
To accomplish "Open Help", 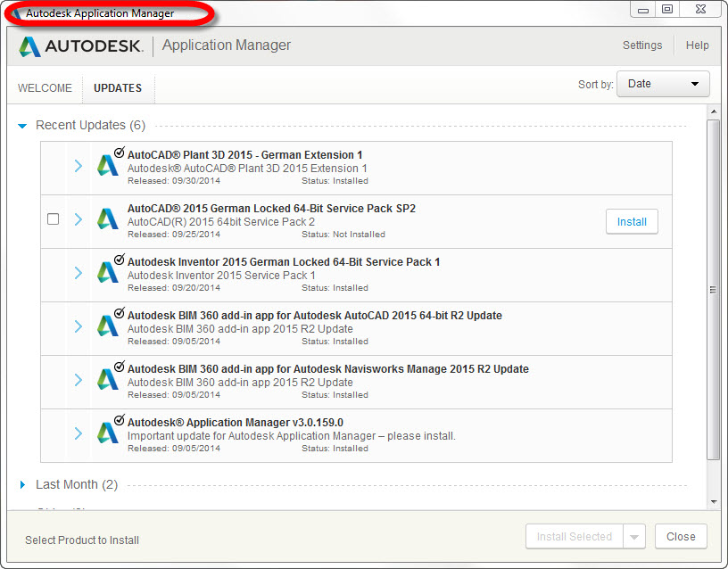I will click(x=698, y=45).
